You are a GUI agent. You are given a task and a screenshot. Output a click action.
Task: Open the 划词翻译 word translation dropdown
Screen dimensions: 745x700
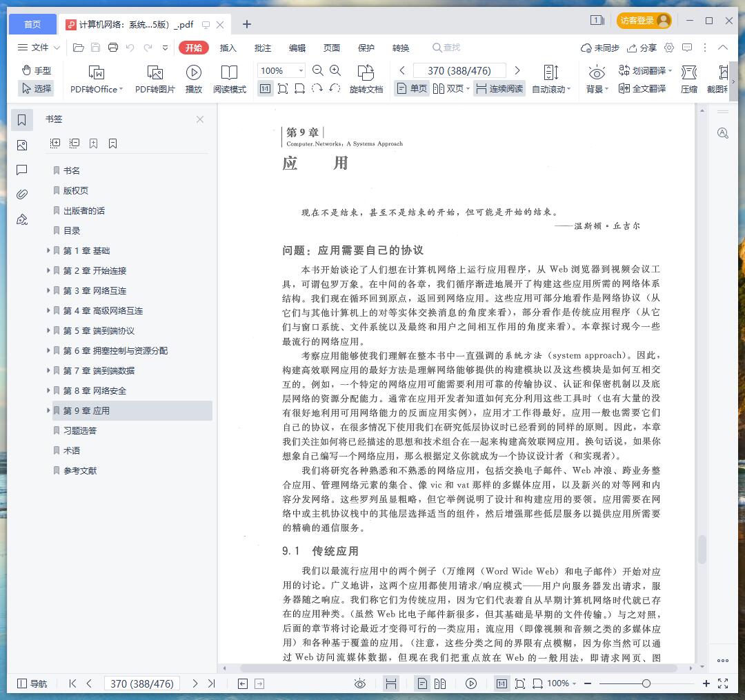pyautogui.click(x=645, y=71)
